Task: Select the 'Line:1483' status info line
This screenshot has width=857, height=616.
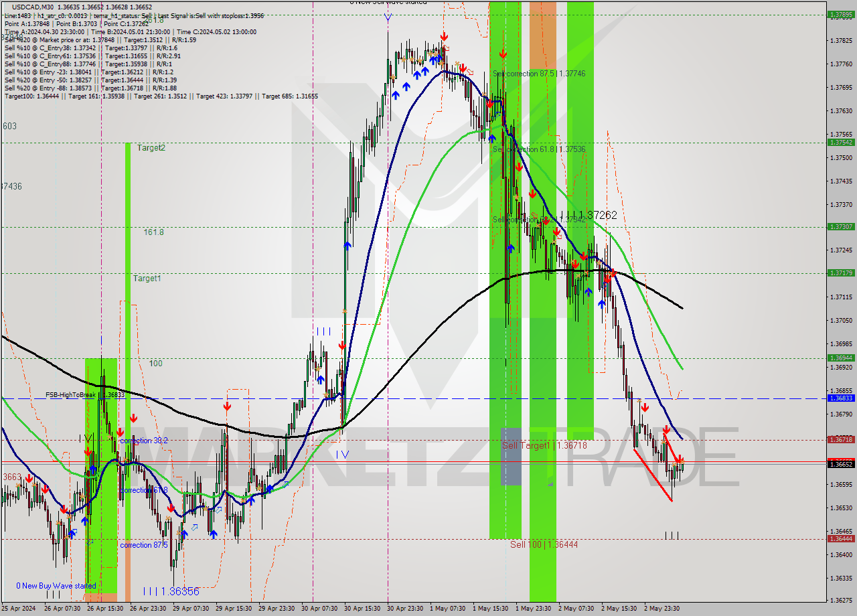Action: click(x=134, y=15)
